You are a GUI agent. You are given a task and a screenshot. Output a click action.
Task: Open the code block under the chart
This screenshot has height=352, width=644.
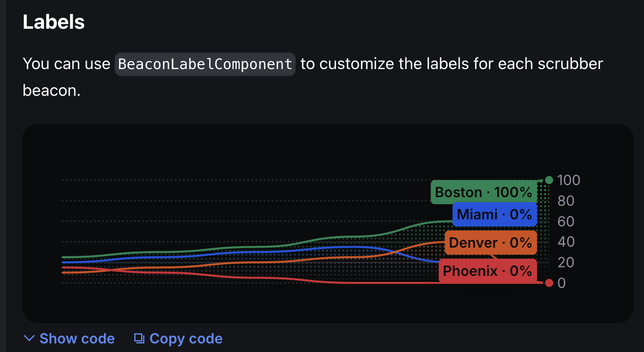[x=77, y=338]
